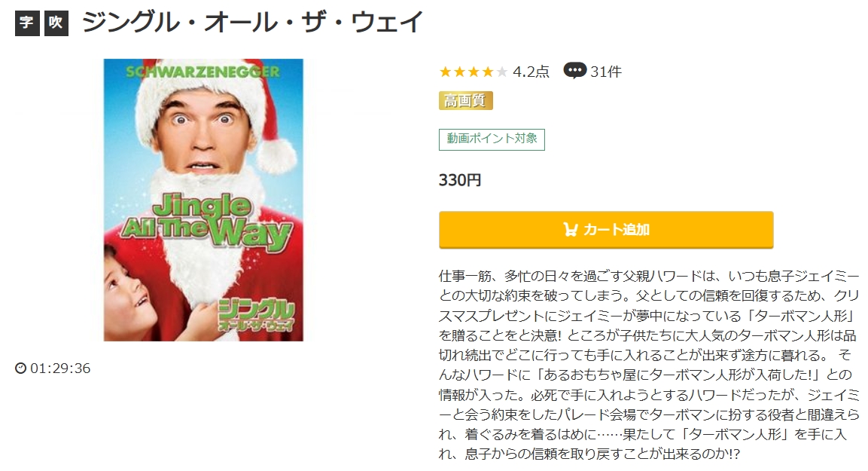Click the movie synopsis paragraph
The width and height of the screenshot is (868, 471).
[x=649, y=365]
